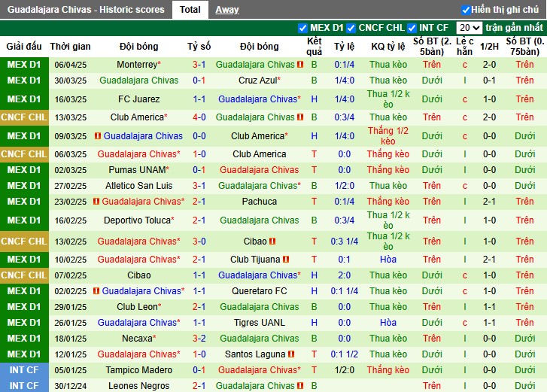Click the trận gần nhất label

click(514, 28)
